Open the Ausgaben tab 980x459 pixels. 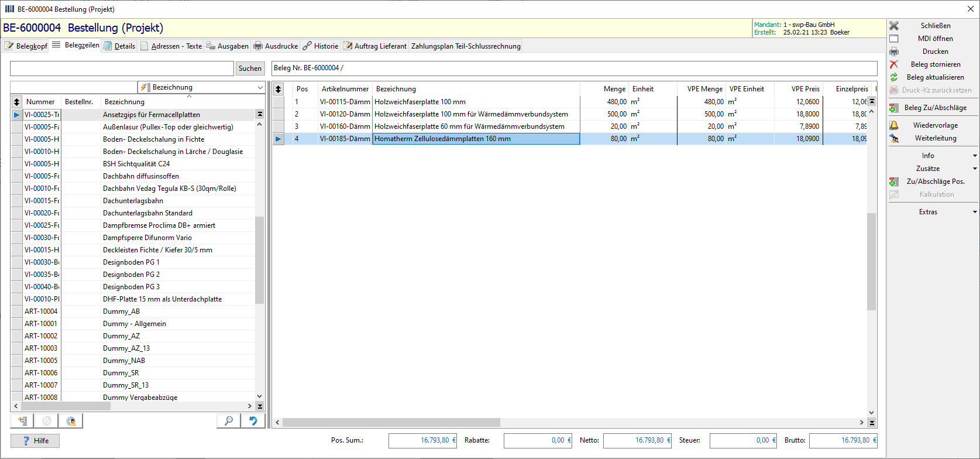[227, 46]
